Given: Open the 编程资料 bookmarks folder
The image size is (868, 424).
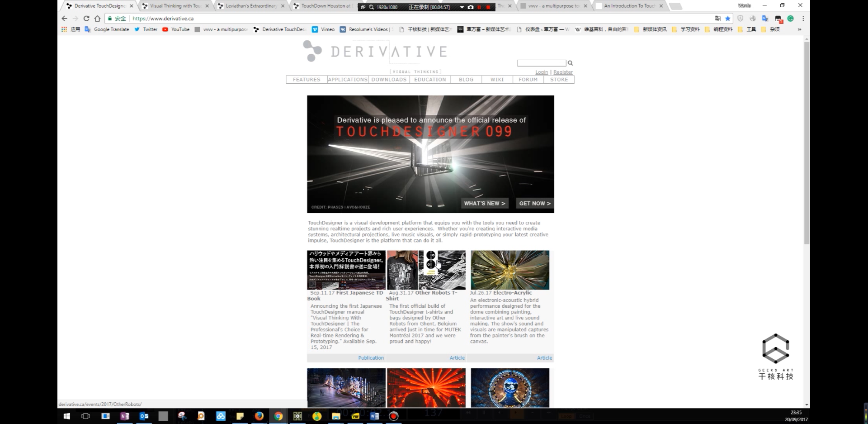Looking at the screenshot, I should coord(718,29).
